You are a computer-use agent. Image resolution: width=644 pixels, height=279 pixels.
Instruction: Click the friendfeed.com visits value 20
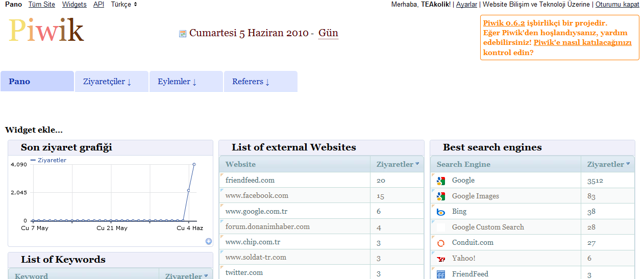tap(381, 180)
